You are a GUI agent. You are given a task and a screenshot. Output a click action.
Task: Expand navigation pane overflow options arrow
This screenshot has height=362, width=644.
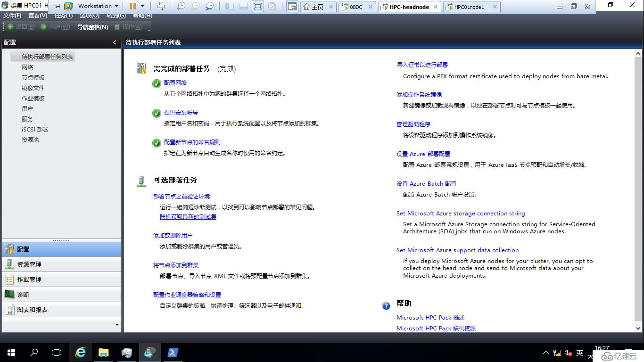coord(117,324)
